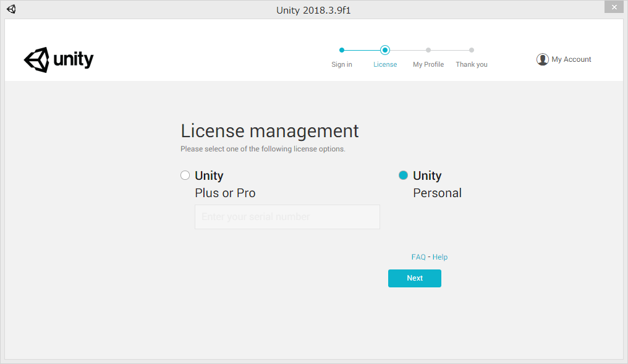Go to the Sign in step
Viewport: 628px width, 364px height.
[342, 64]
